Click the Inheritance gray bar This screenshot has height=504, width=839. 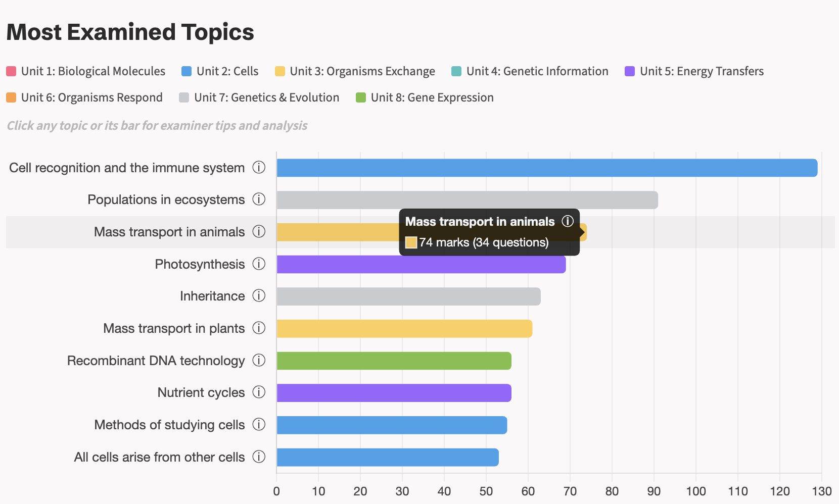(x=404, y=296)
